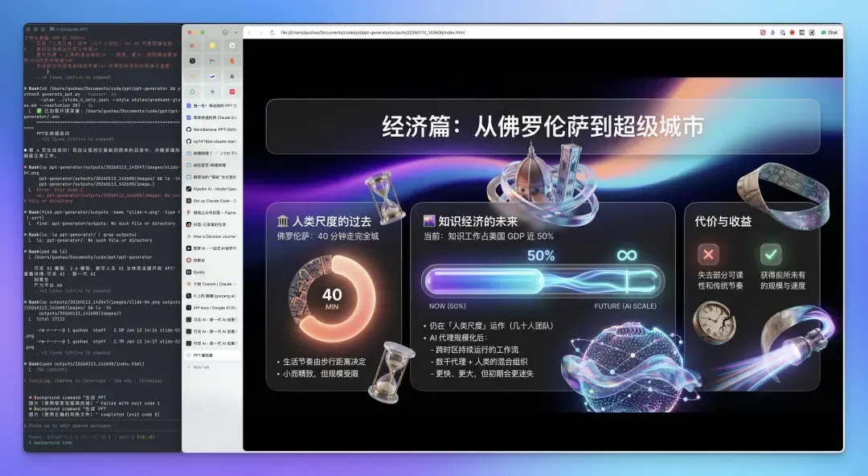Expand the New Tab entry at sidebar bottom
The height and width of the screenshot is (476, 868).
click(203, 367)
